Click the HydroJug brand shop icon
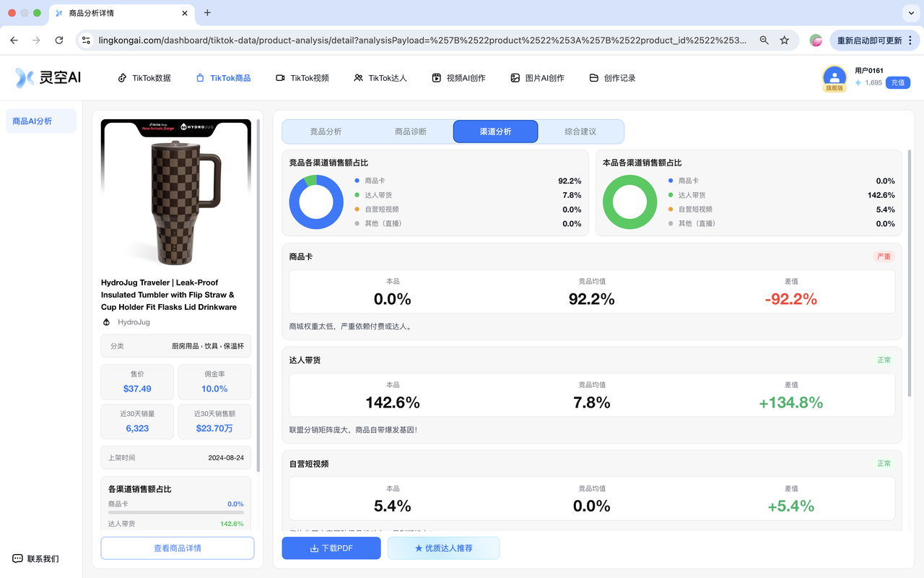 click(106, 322)
